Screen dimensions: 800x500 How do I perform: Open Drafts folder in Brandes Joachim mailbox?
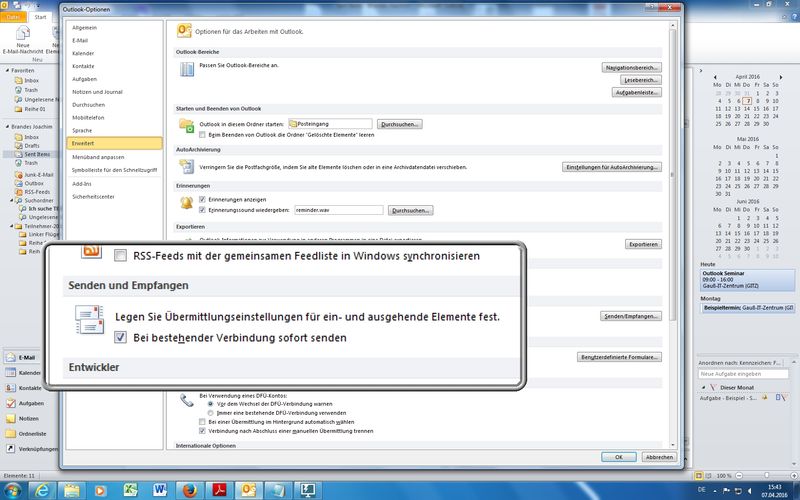(x=32, y=145)
